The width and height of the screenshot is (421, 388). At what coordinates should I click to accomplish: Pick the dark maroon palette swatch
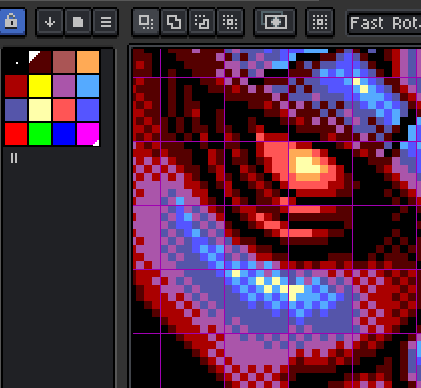40,62
